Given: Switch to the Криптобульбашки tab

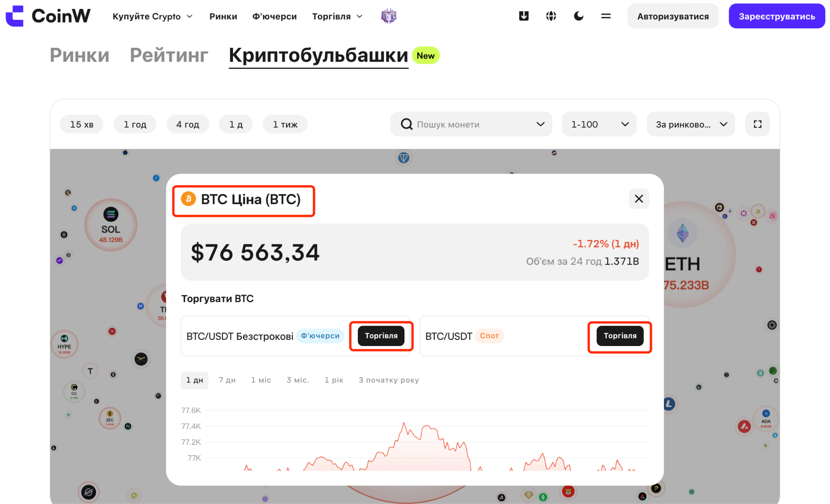Looking at the screenshot, I should 319,56.
